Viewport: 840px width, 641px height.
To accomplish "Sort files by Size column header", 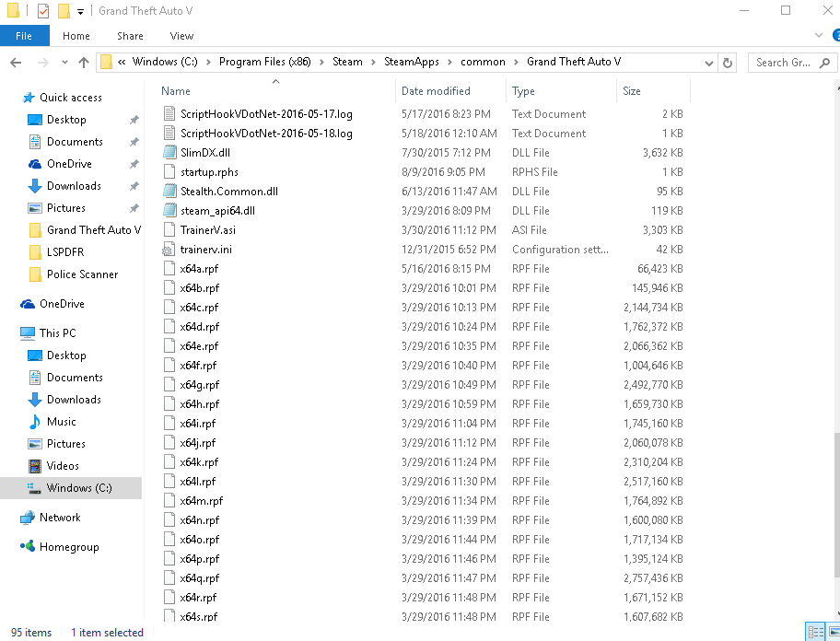I will [653, 91].
